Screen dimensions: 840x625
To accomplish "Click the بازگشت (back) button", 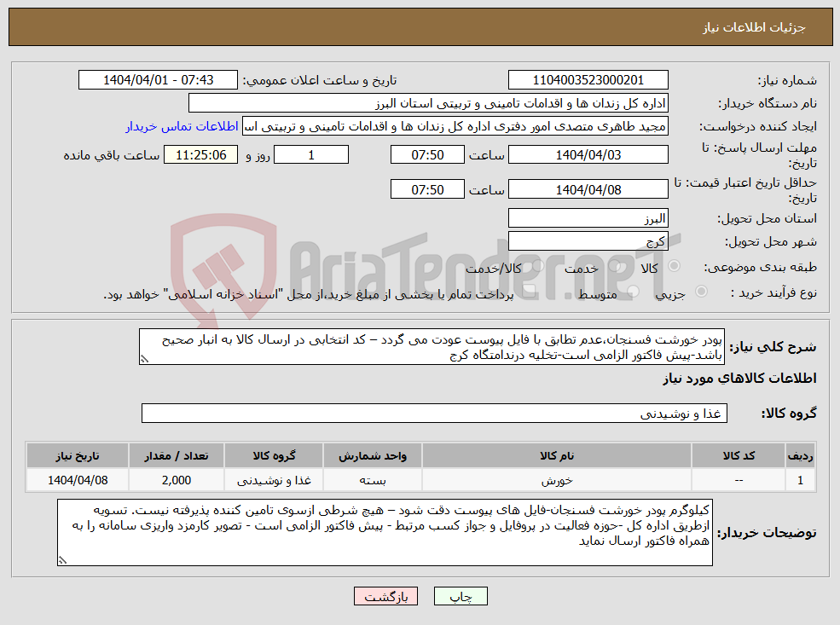I will coord(385,596).
